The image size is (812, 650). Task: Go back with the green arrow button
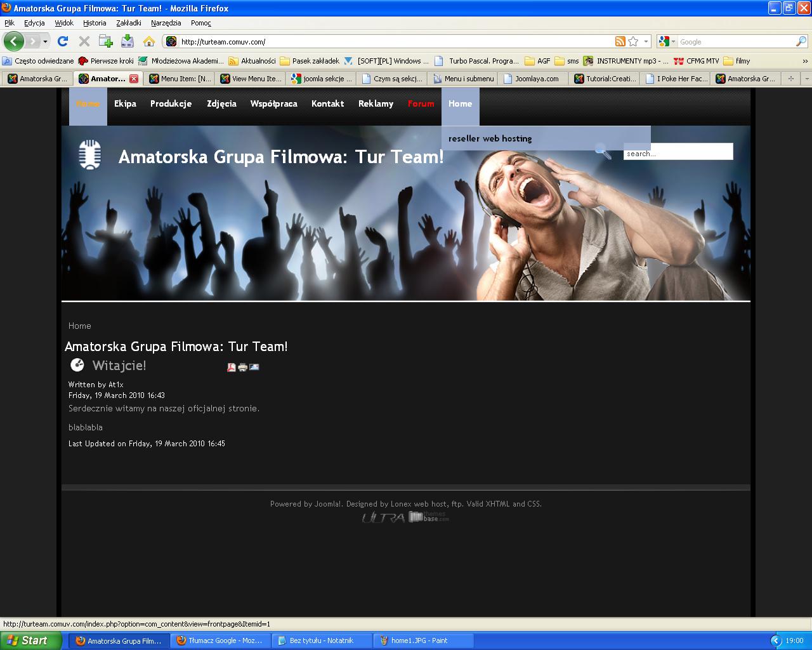click(x=13, y=41)
